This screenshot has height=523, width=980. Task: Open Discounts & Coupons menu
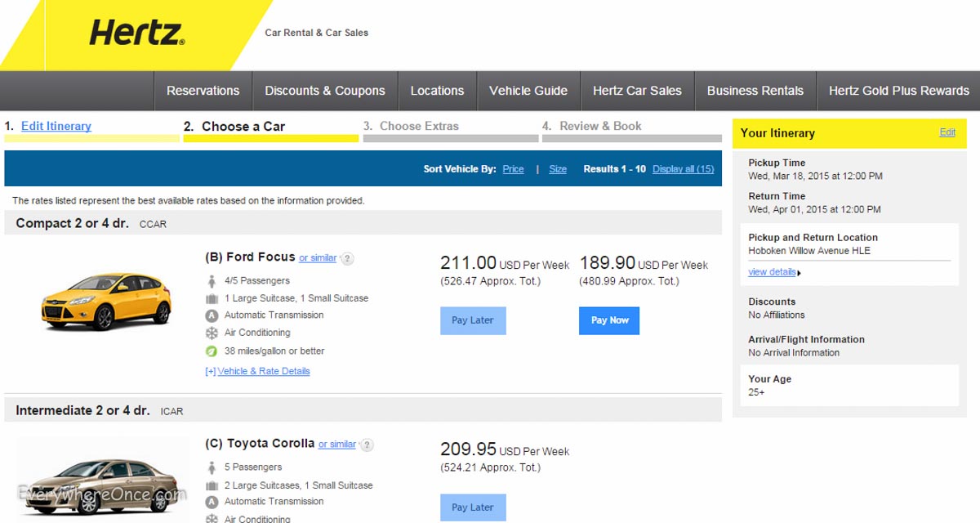(324, 91)
